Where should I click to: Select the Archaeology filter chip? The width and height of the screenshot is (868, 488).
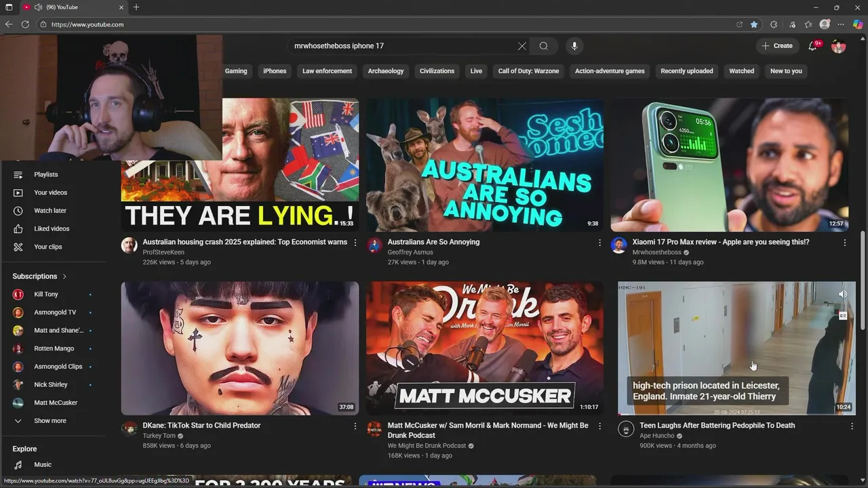pos(386,71)
